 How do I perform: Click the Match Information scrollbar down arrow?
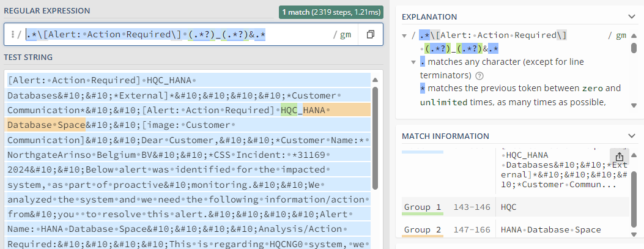(634, 234)
